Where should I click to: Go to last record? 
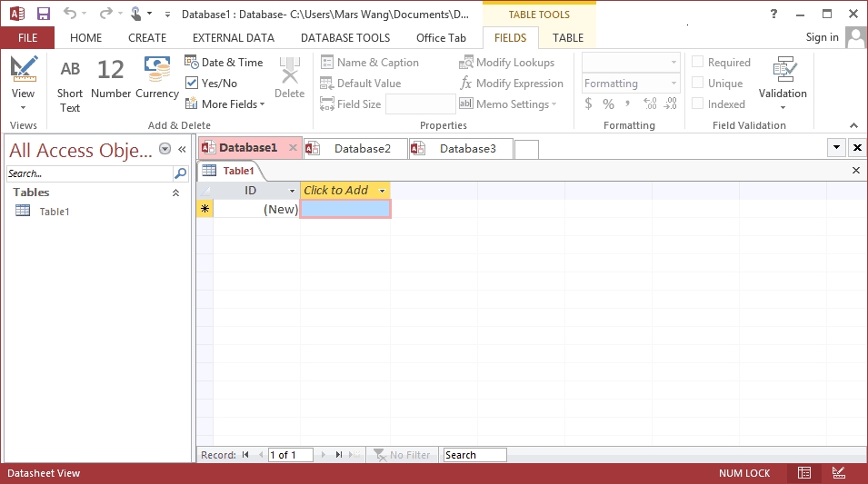339,455
